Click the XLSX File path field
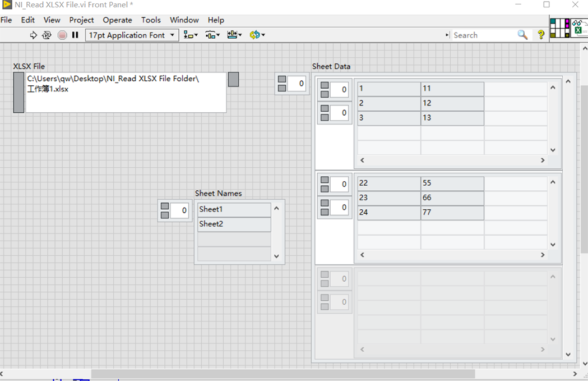The height and width of the screenshot is (381, 588). (126, 93)
